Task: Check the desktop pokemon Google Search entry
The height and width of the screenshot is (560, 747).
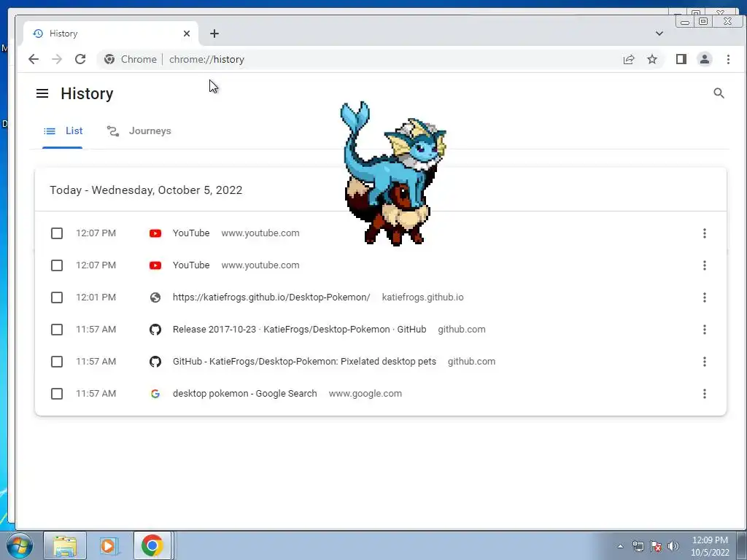Action: (x=57, y=394)
